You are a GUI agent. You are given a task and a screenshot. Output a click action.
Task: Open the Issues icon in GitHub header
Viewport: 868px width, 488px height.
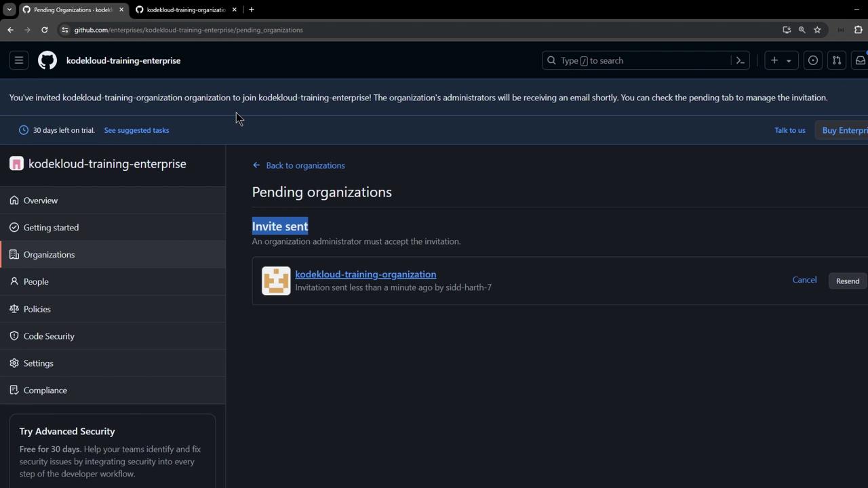pos(813,60)
